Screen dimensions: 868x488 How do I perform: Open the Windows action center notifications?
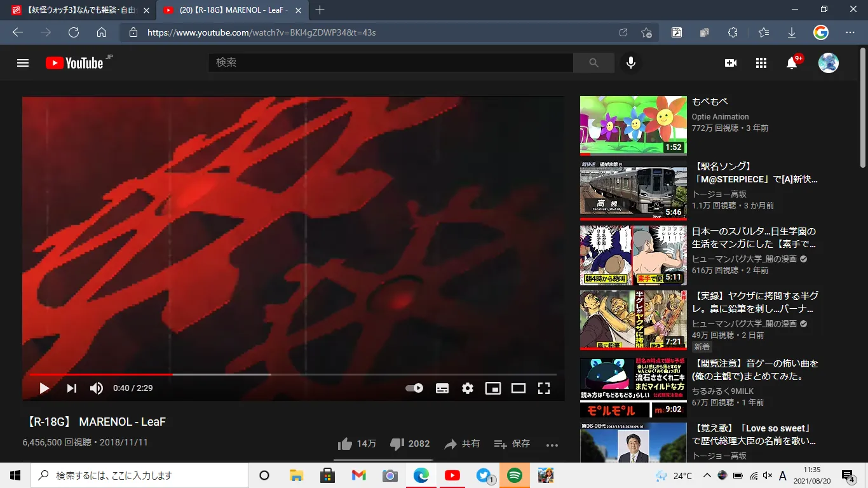coord(848,475)
